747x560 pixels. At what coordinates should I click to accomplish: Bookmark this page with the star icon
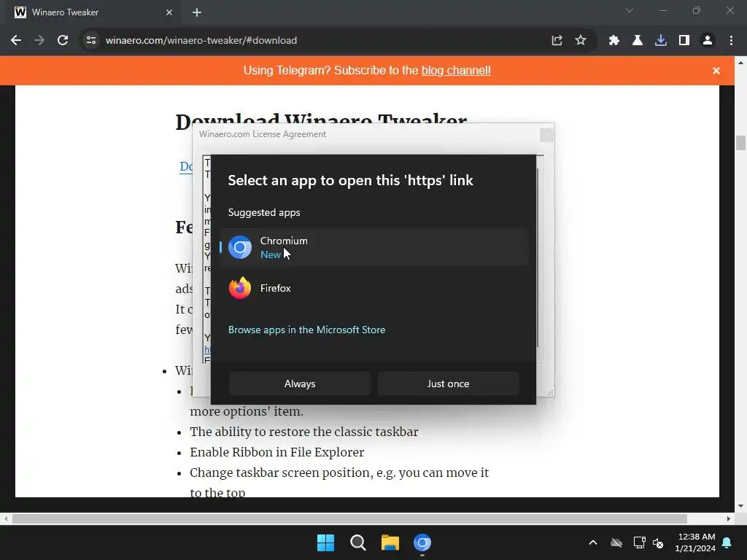580,41
